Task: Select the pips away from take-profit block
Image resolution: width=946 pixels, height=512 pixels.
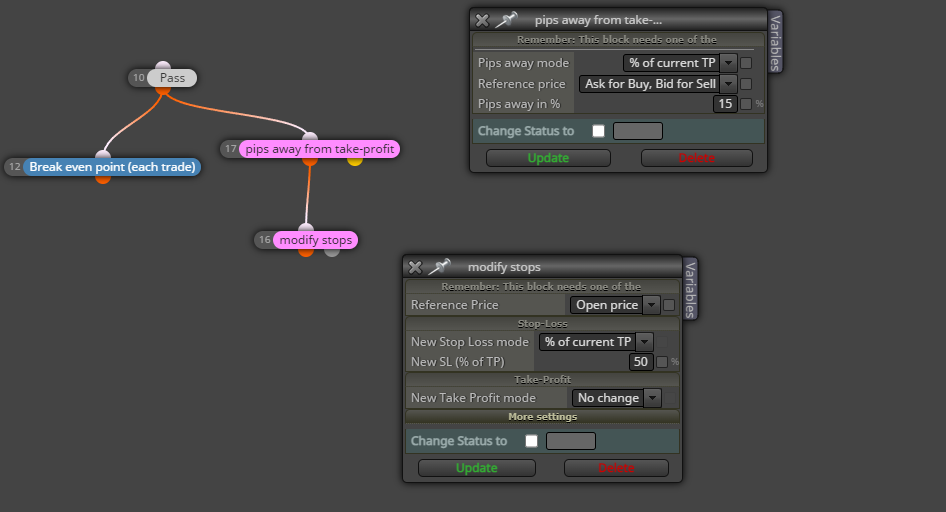Action: coord(319,149)
